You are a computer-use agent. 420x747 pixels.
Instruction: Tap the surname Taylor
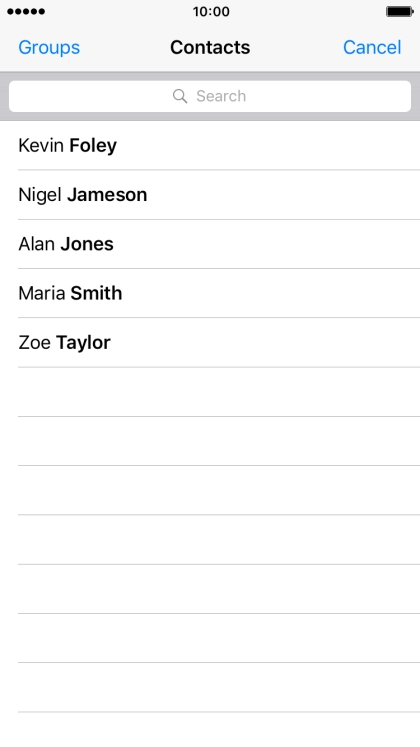83,343
